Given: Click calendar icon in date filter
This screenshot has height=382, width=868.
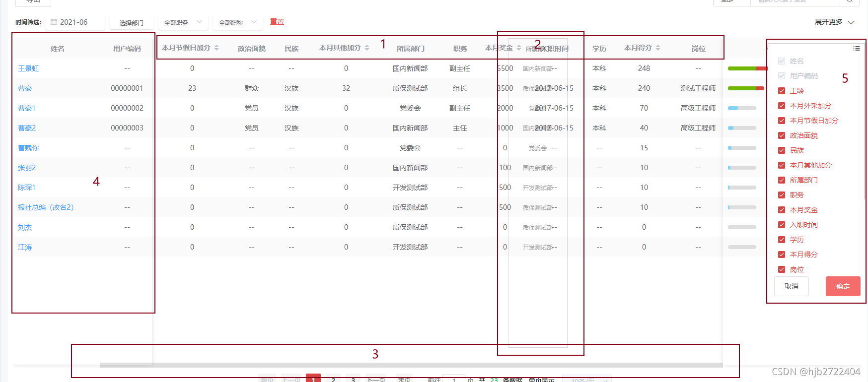Looking at the screenshot, I should [x=54, y=22].
